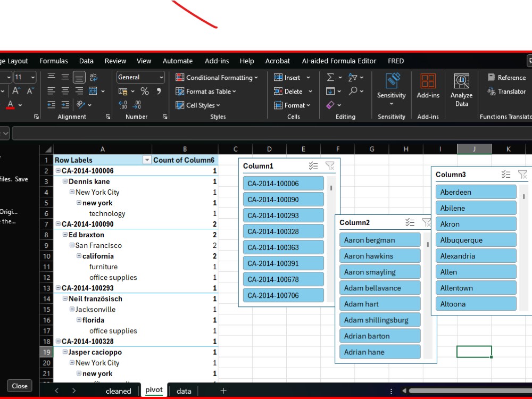Click the Sort & Filter icon
This screenshot has width=532, height=399.
(x=353, y=77)
